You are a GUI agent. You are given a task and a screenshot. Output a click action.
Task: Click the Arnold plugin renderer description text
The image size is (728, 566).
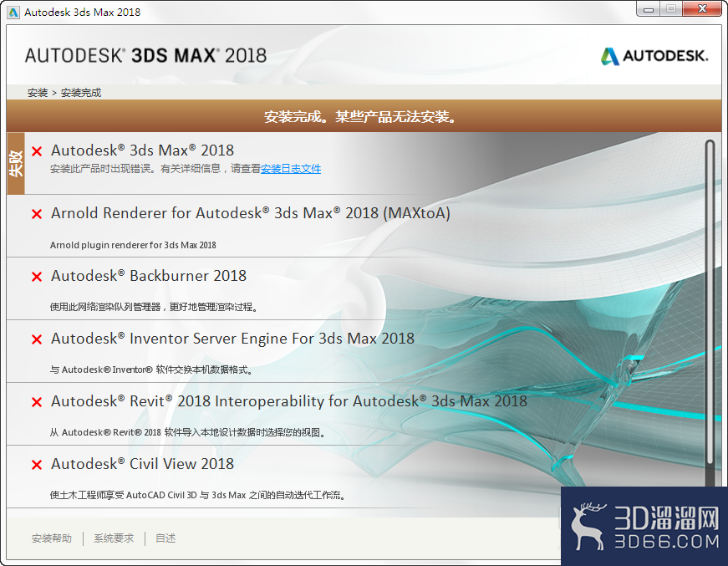click(x=133, y=245)
